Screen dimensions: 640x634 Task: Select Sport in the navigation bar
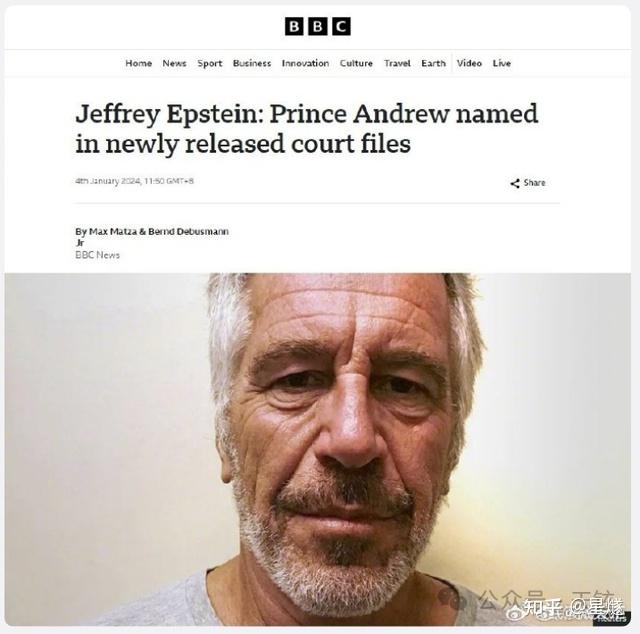coord(210,63)
